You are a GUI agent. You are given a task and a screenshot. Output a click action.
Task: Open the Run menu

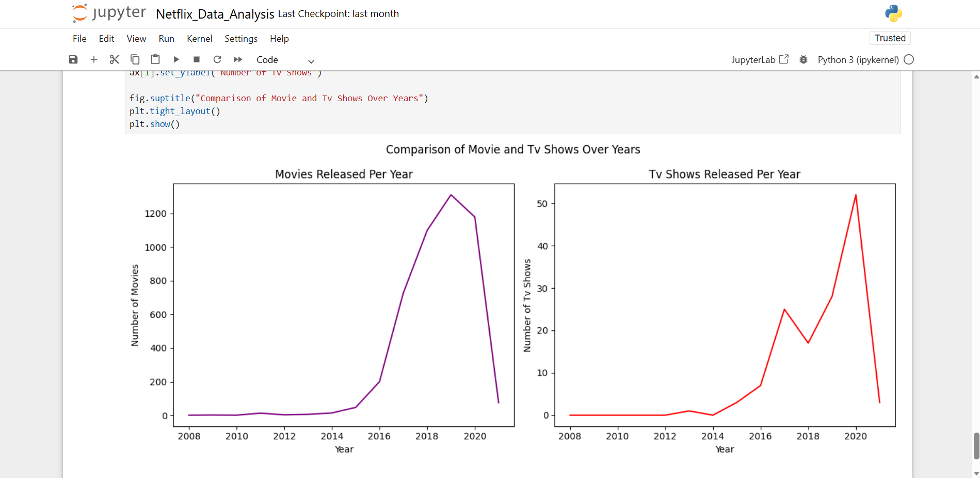click(x=166, y=39)
